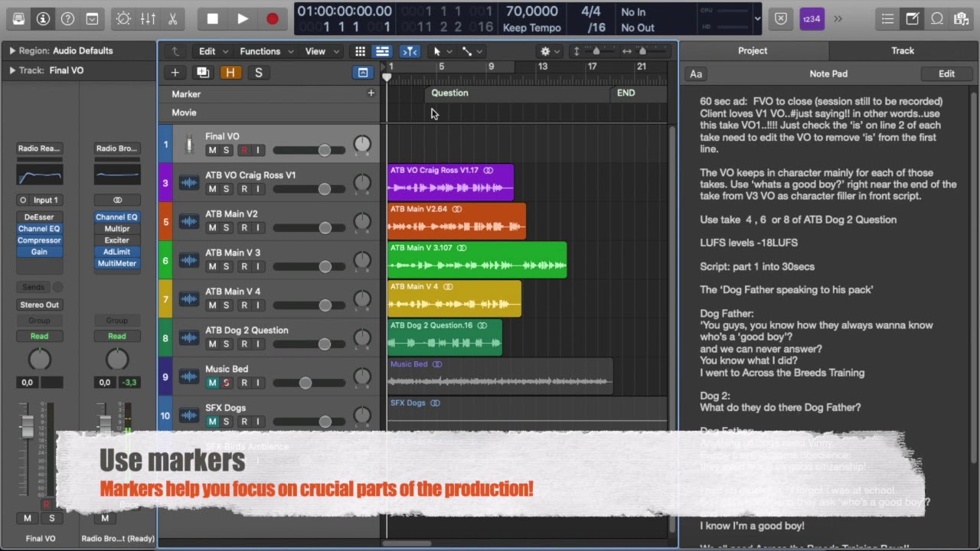This screenshot has width=980, height=551.
Task: Select the ATB Main V 3.107 green region
Action: (x=477, y=260)
